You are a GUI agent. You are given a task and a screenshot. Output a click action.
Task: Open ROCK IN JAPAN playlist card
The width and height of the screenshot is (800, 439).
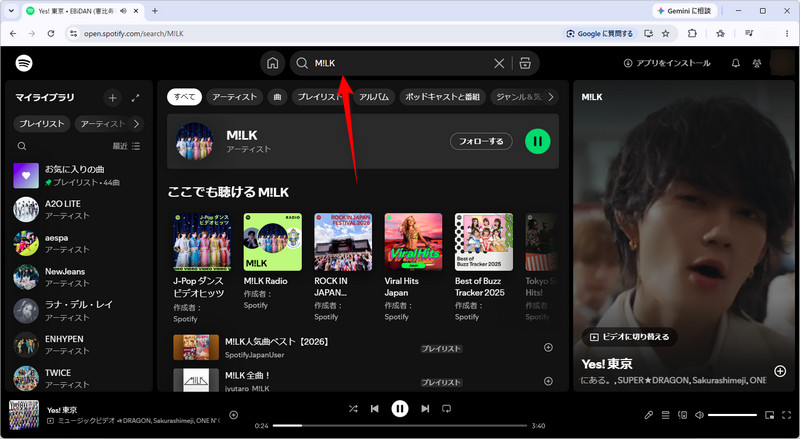(343, 268)
